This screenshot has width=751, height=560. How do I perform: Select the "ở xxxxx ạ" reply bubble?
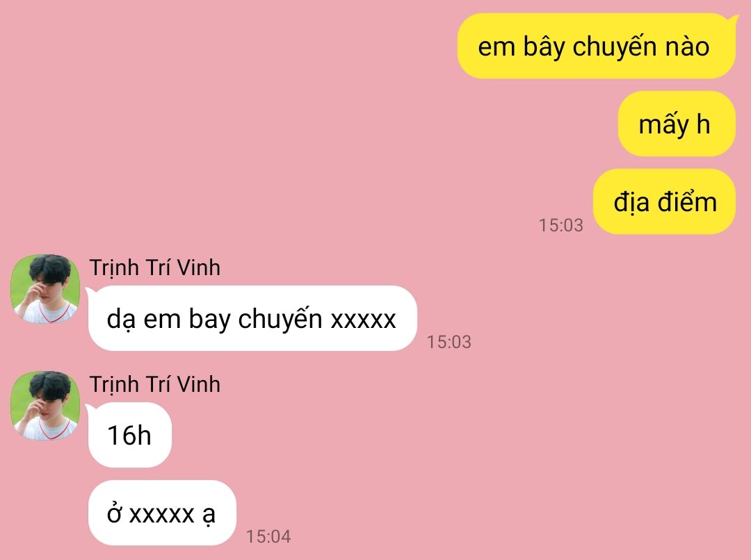(162, 513)
